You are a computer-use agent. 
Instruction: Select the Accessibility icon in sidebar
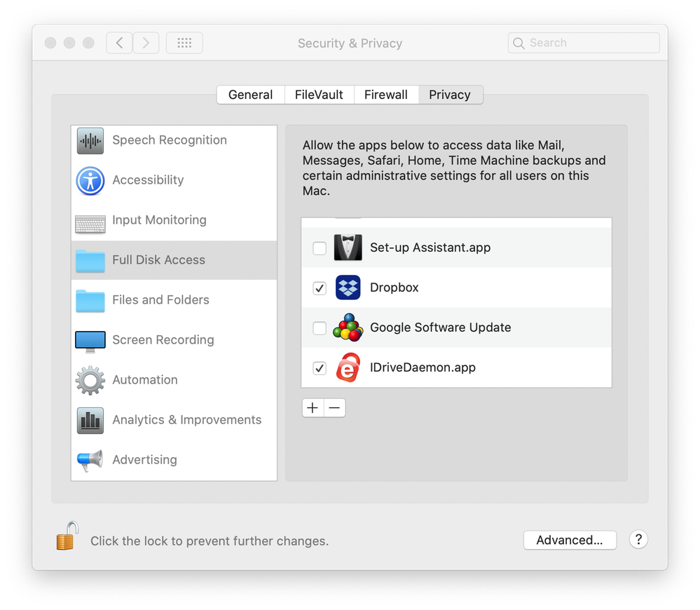pyautogui.click(x=90, y=180)
